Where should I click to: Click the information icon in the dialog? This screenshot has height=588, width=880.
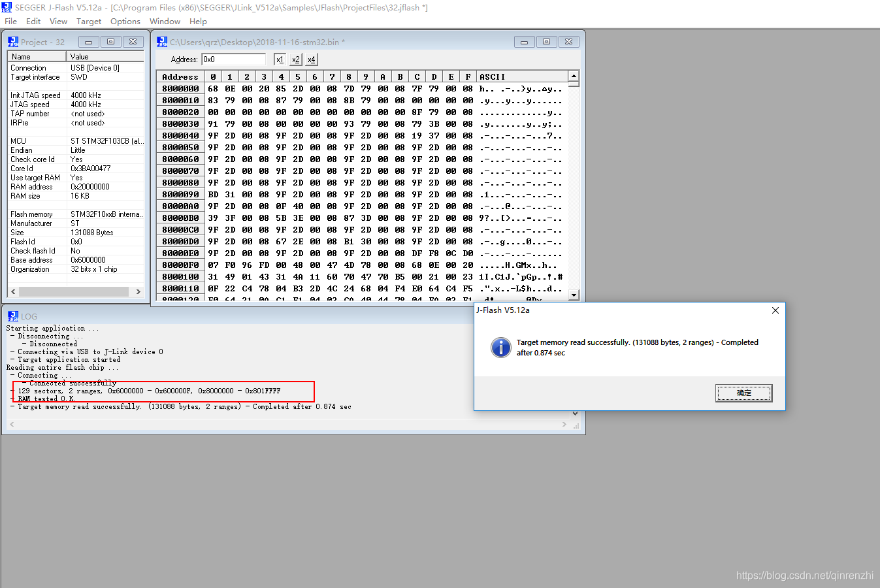pyautogui.click(x=501, y=347)
